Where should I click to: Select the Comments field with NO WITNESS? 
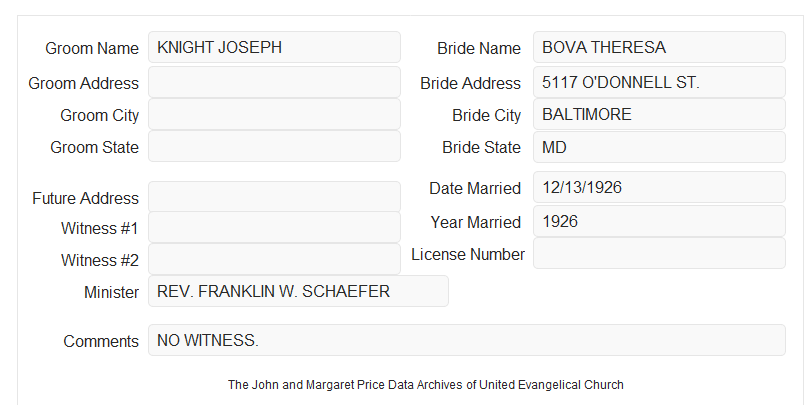[x=467, y=340]
